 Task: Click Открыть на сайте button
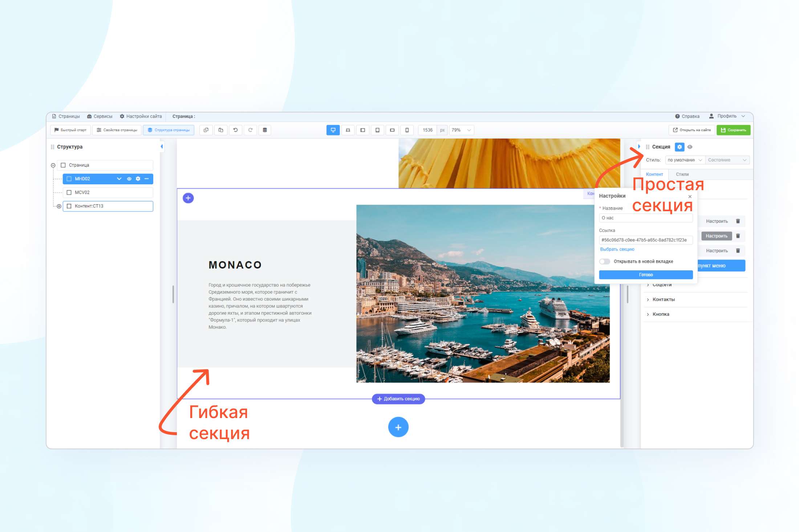692,130
